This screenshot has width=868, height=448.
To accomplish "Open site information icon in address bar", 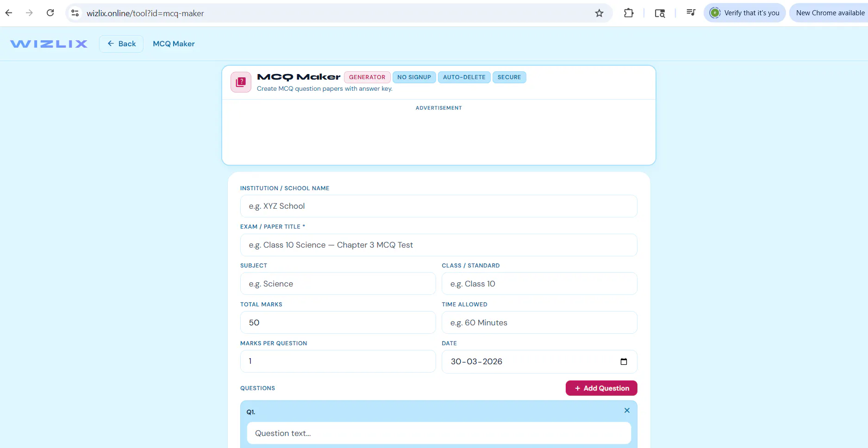I will [x=75, y=13].
